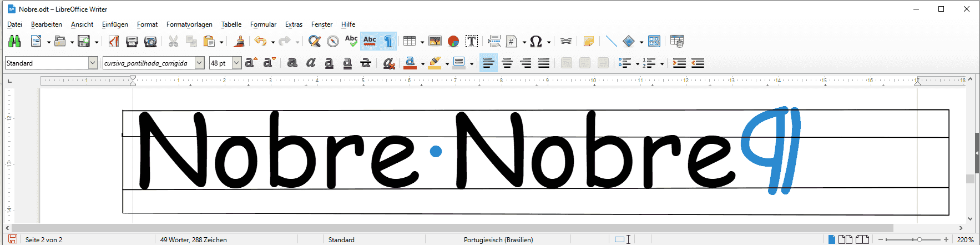The image size is (980, 245).
Task: Click the zoom slider handle
Action: [x=920, y=239]
